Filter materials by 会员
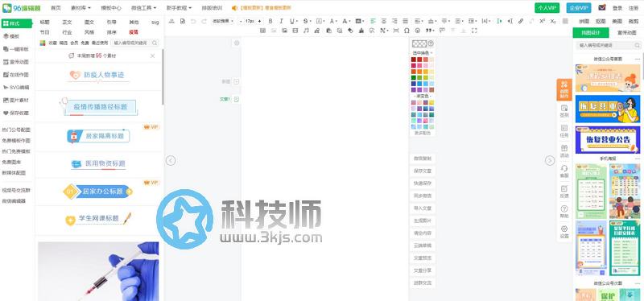Screen dimensions: 644x301 pyautogui.click(x=74, y=43)
